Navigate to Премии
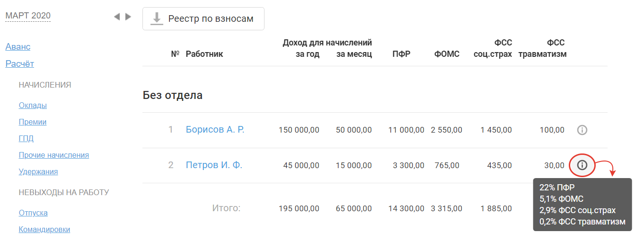The width and height of the screenshot is (644, 242). pyautogui.click(x=33, y=122)
